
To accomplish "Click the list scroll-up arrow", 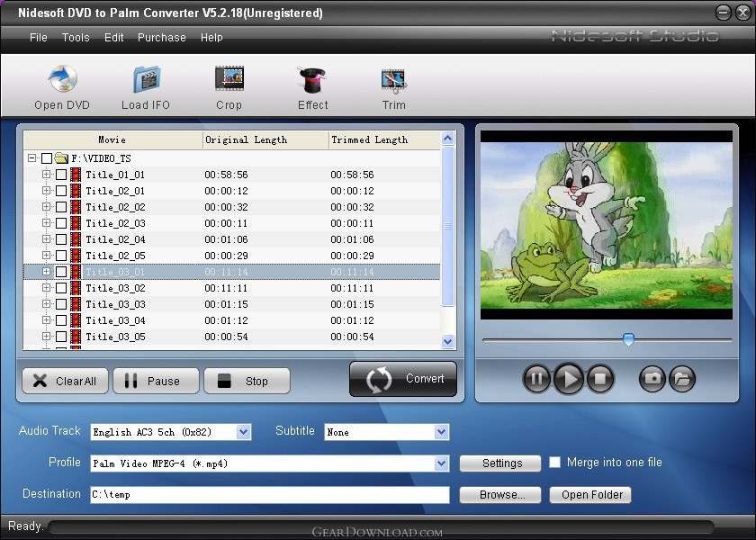I will pyautogui.click(x=448, y=139).
